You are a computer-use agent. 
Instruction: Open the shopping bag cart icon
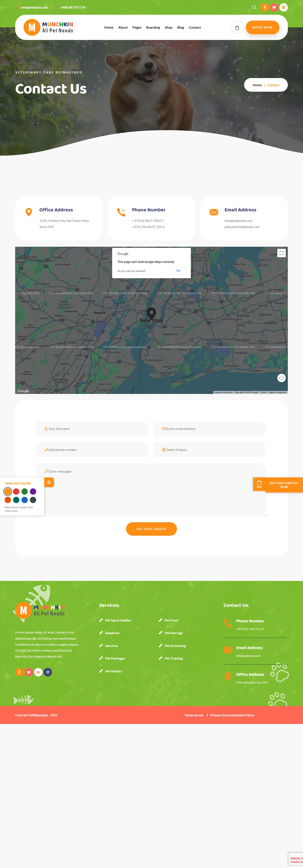coord(237,28)
